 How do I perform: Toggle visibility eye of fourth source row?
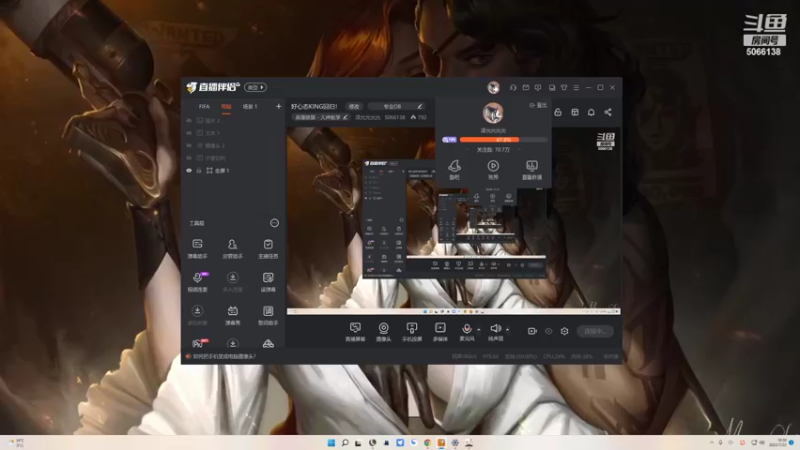pyautogui.click(x=189, y=158)
